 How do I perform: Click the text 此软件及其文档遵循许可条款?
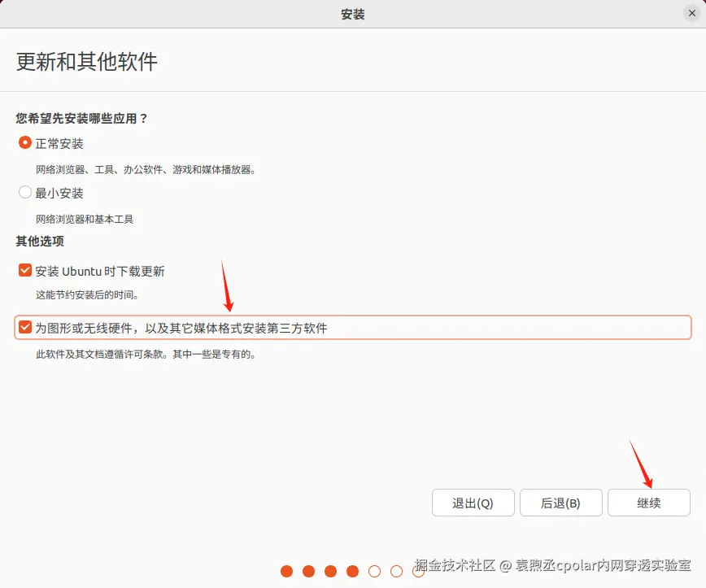coord(98,355)
